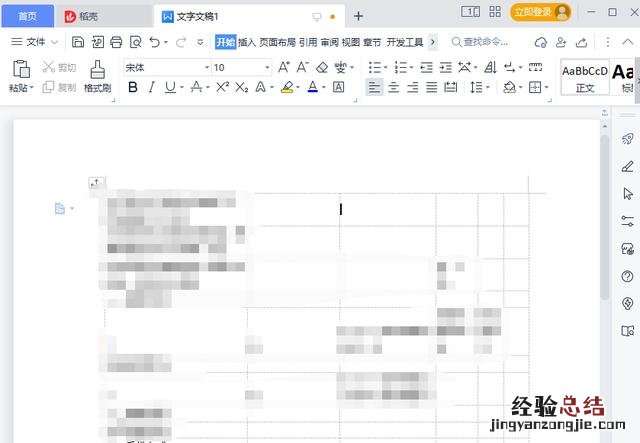
Task: Switch to 插入 ribbon tab
Action: coord(247,42)
